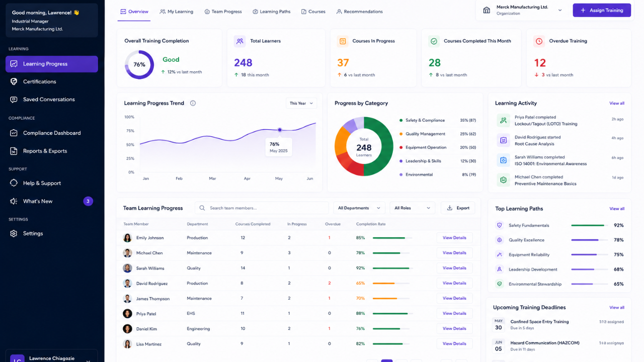Open the All Roles filter dropdown

(413, 208)
